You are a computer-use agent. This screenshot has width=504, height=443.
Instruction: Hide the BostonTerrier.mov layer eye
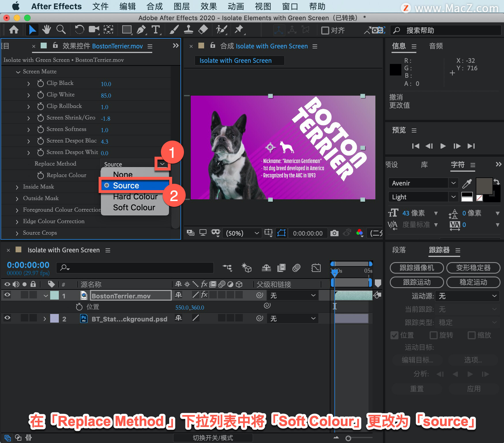(x=7, y=295)
